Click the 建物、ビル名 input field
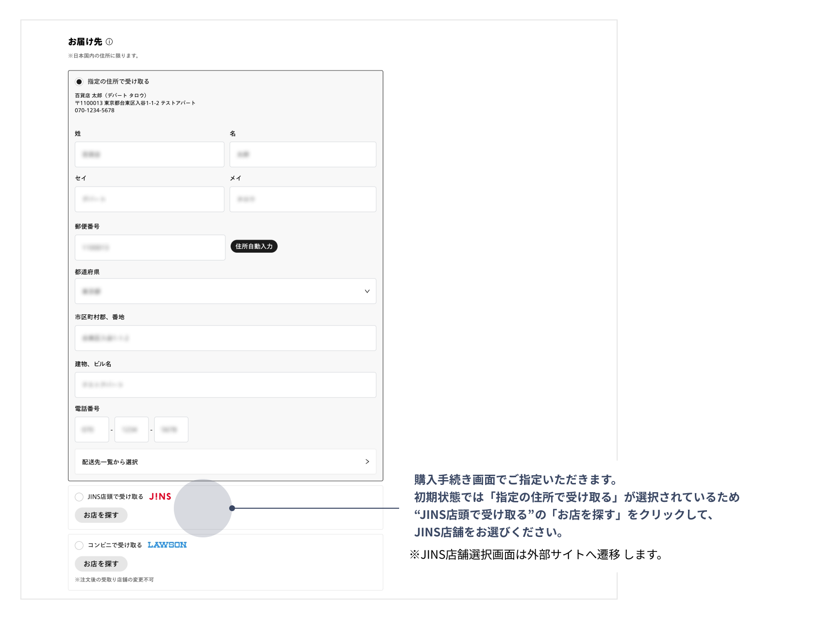 coord(225,385)
